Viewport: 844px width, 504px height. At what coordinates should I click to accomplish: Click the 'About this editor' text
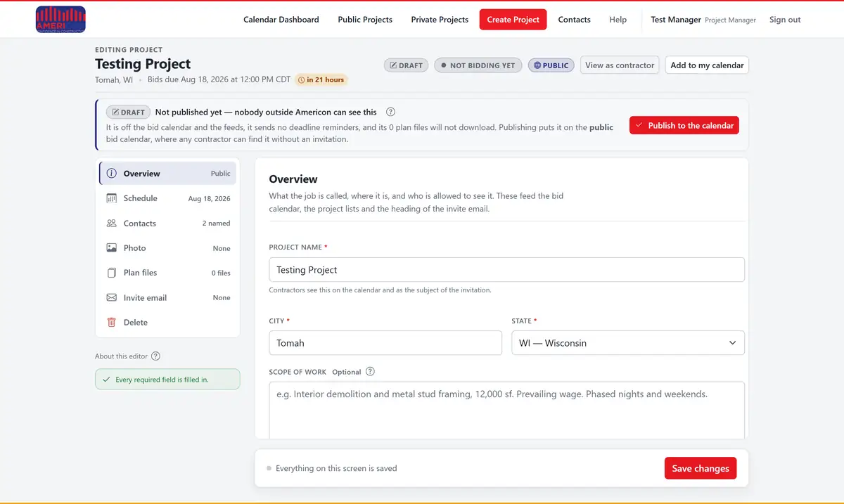[121, 356]
